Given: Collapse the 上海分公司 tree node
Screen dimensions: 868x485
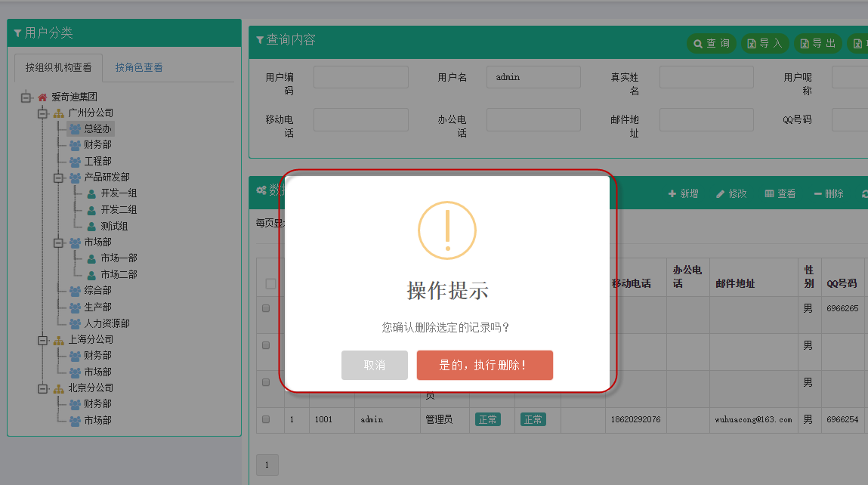Looking at the screenshot, I should tap(42, 340).
